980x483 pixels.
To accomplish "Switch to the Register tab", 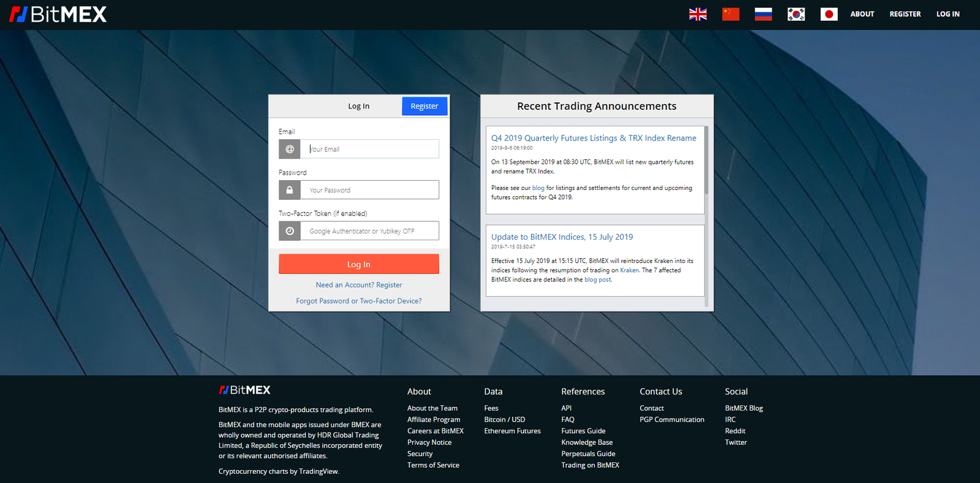I will coord(424,106).
